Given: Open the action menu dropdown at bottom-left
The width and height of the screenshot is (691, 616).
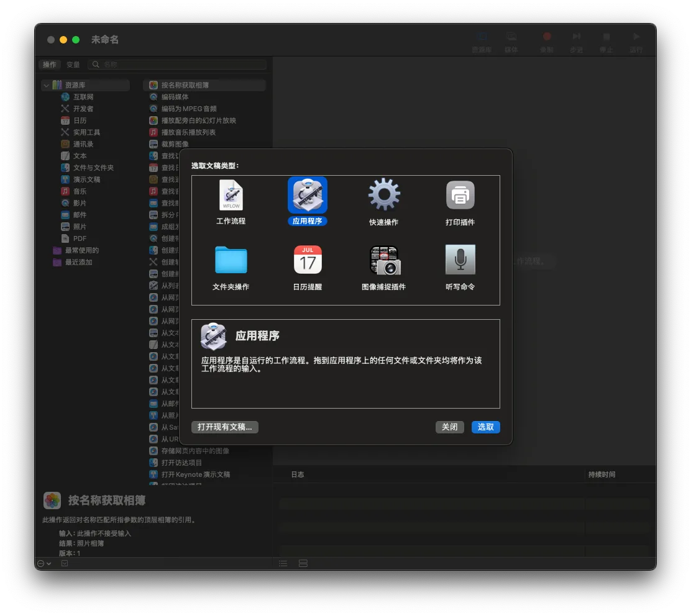Looking at the screenshot, I should 44,563.
